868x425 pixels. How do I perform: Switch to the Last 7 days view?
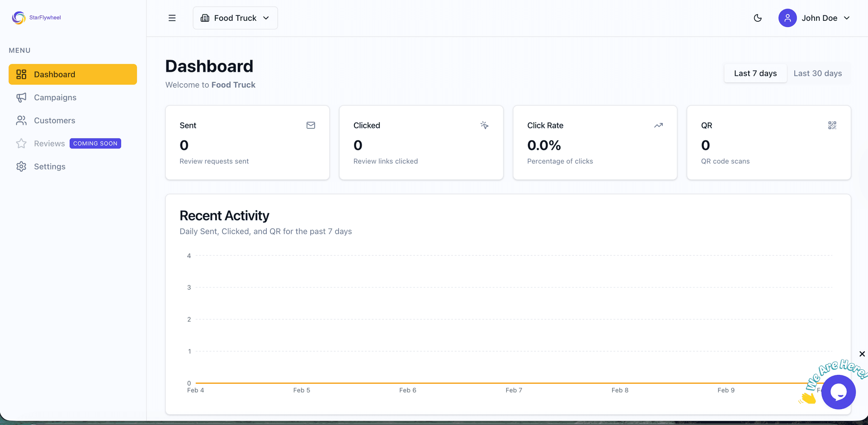coord(755,73)
